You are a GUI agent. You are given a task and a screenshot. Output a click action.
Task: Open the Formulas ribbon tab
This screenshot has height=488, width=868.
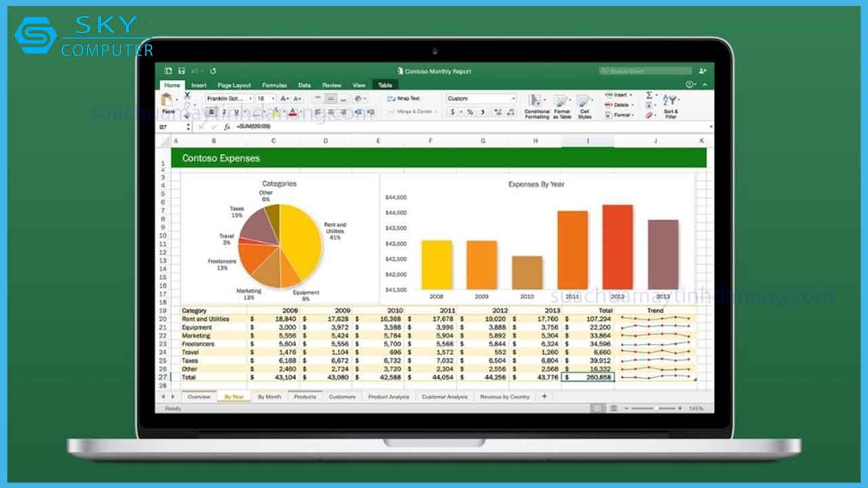[274, 85]
